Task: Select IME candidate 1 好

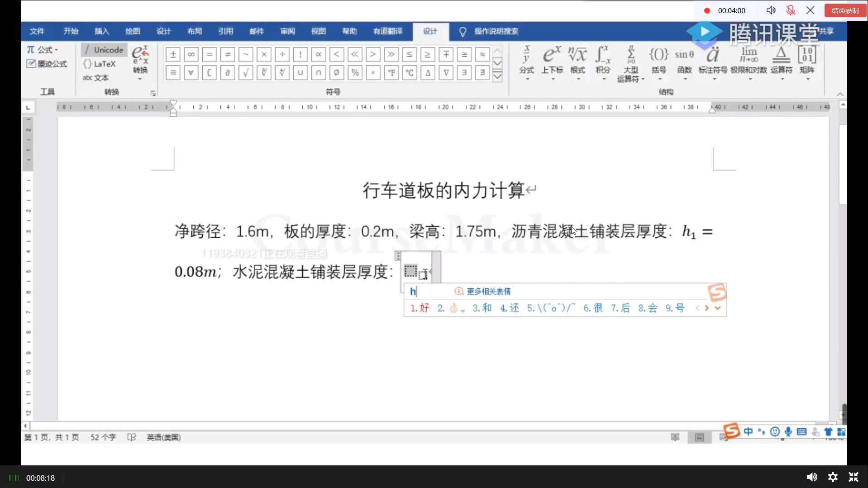Action: [x=420, y=308]
